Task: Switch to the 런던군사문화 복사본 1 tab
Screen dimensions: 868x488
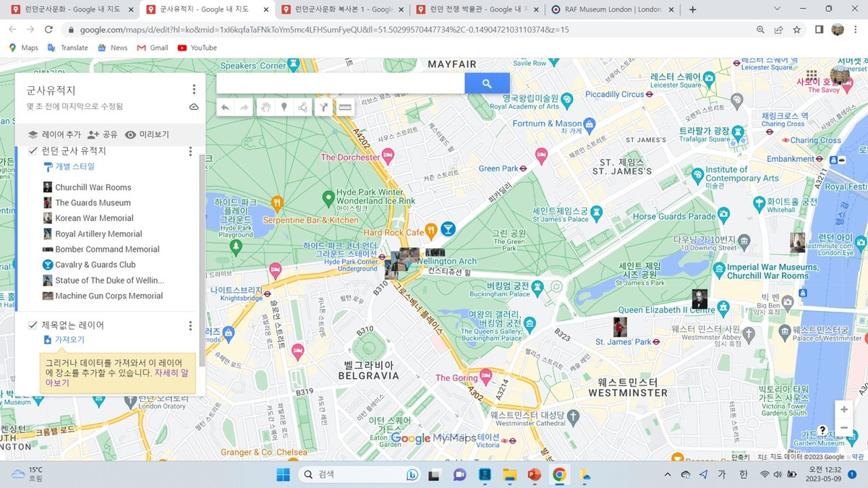Action: [x=342, y=9]
